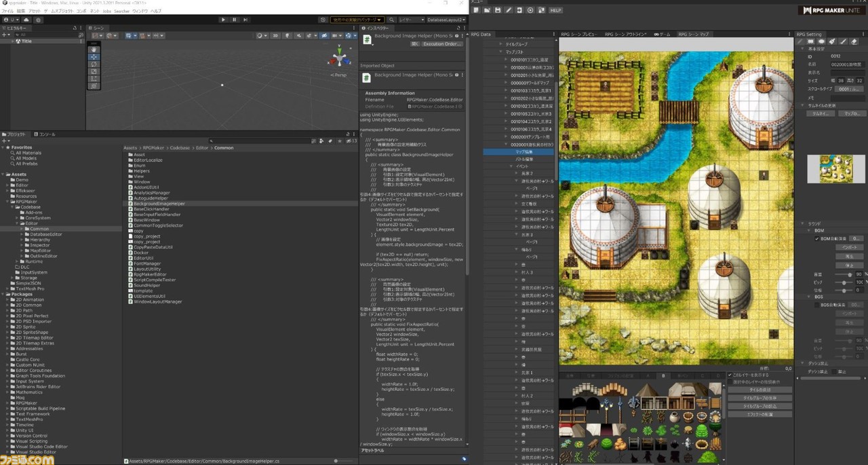Click the save tile group button
Image resolution: width=868 pixels, height=465 pixels.
pyautogui.click(x=759, y=398)
